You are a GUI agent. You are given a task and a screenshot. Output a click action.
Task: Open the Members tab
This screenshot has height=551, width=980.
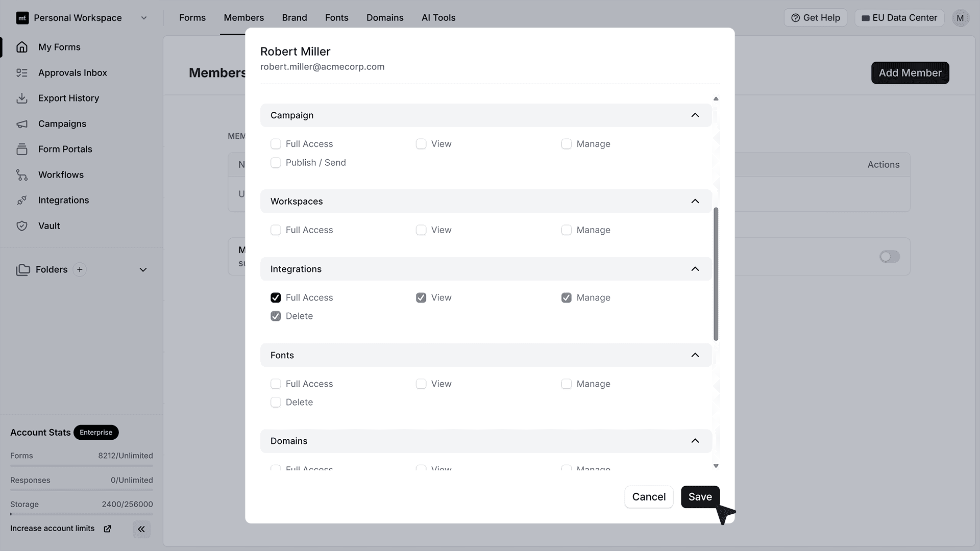tap(244, 18)
